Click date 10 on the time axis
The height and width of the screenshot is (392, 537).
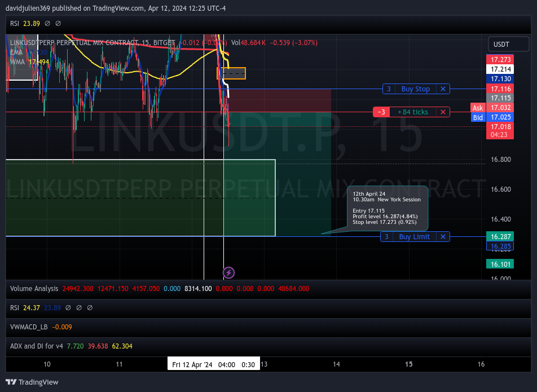click(47, 364)
